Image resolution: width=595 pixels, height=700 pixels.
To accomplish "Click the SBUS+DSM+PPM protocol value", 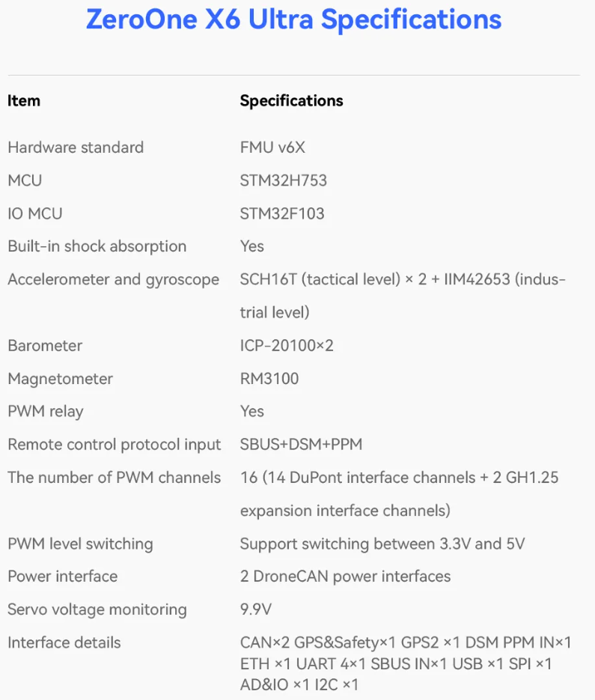I will click(301, 444).
